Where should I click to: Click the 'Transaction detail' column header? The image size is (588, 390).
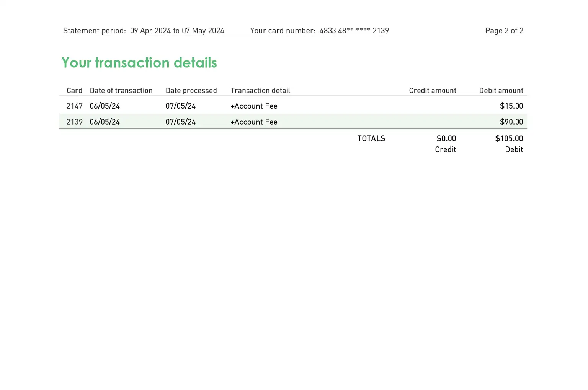[260, 91]
